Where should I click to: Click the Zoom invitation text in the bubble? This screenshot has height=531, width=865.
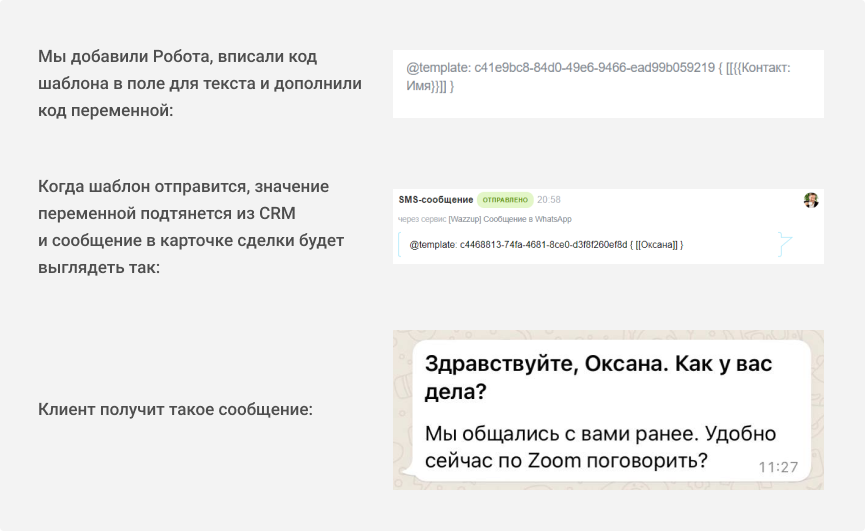point(600,448)
